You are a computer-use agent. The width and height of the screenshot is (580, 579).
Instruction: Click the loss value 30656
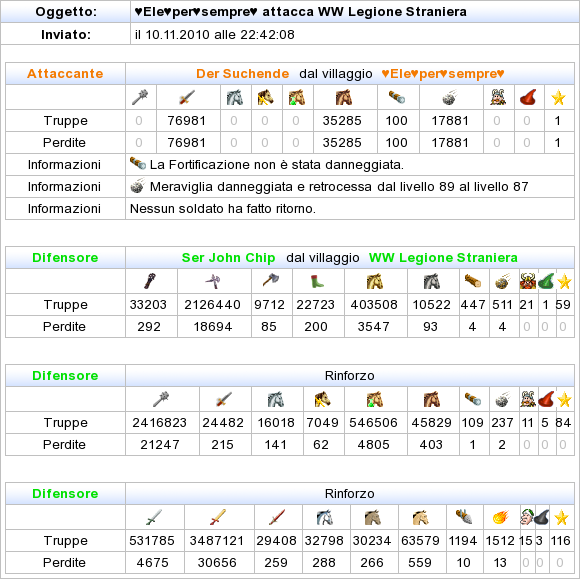217,562
